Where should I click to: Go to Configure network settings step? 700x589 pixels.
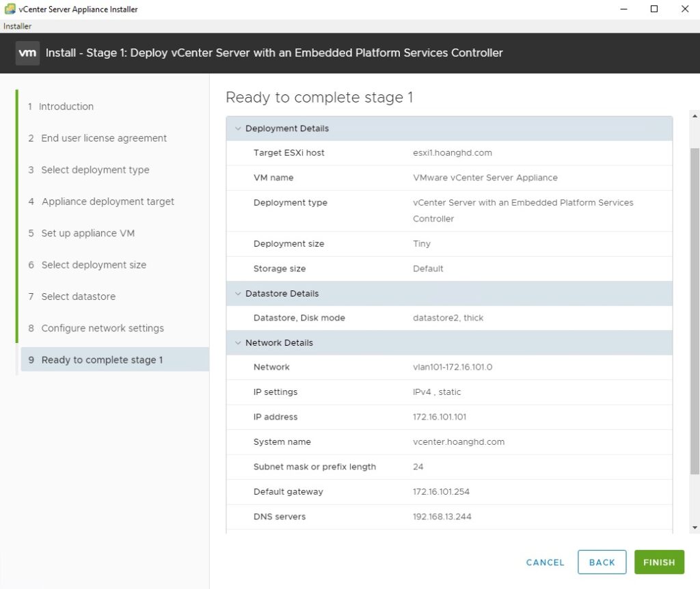point(96,329)
